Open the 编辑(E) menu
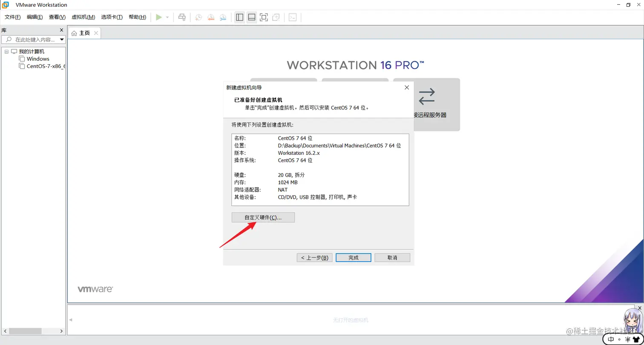The image size is (644, 345). click(x=35, y=17)
